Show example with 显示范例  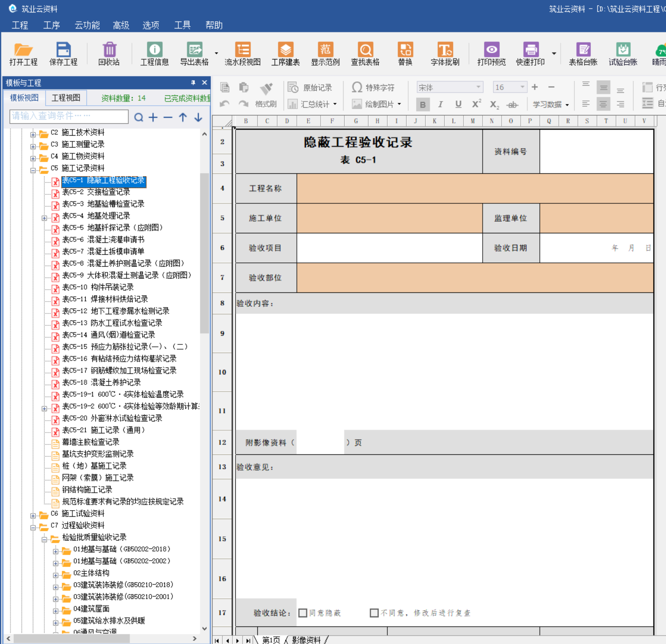[x=325, y=54]
